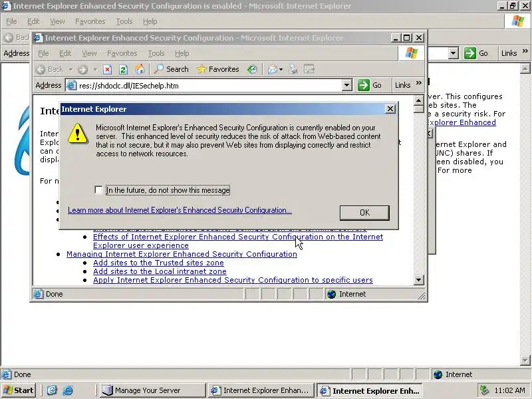The width and height of the screenshot is (532, 399).
Task: Open 'Add sites to the Local intranet zone' link
Action: pyautogui.click(x=160, y=271)
